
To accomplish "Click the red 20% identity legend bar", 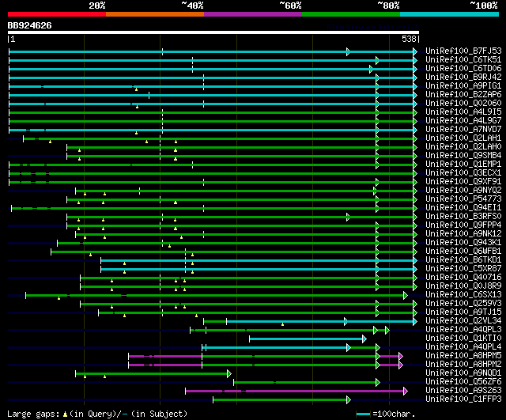I will click(57, 14).
